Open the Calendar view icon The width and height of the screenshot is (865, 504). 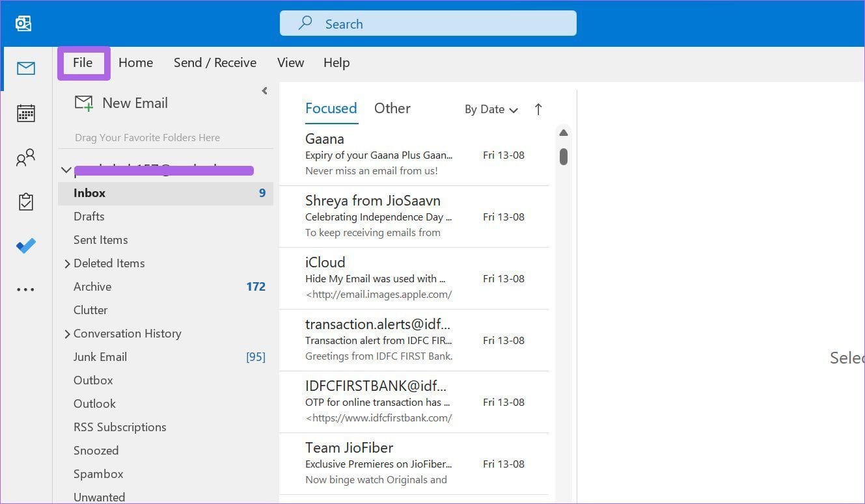pyautogui.click(x=26, y=113)
